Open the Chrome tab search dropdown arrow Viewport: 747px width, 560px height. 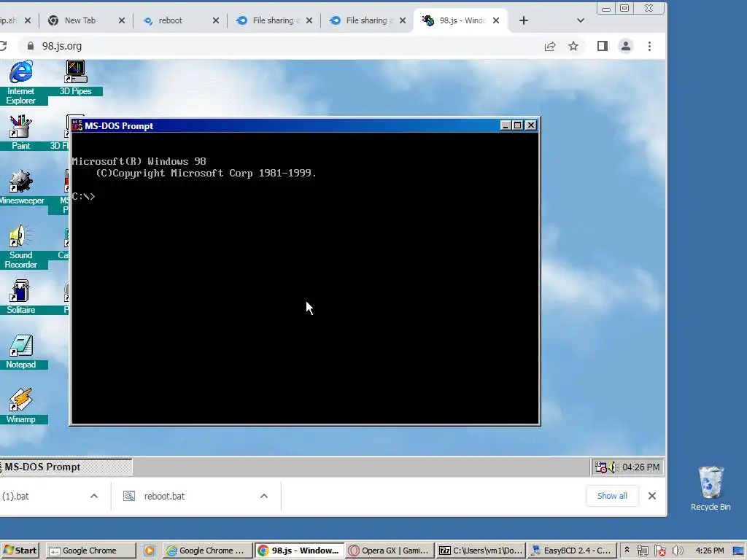point(580,20)
